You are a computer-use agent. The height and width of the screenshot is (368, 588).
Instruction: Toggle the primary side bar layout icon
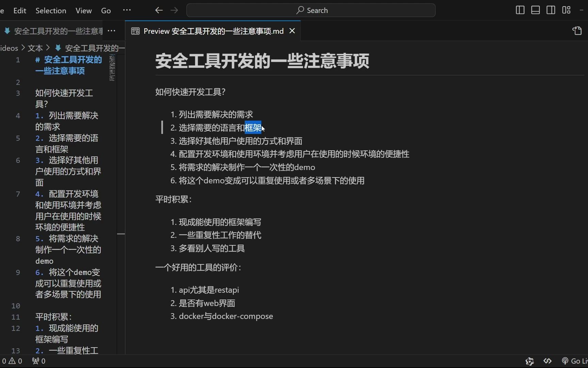pyautogui.click(x=520, y=10)
